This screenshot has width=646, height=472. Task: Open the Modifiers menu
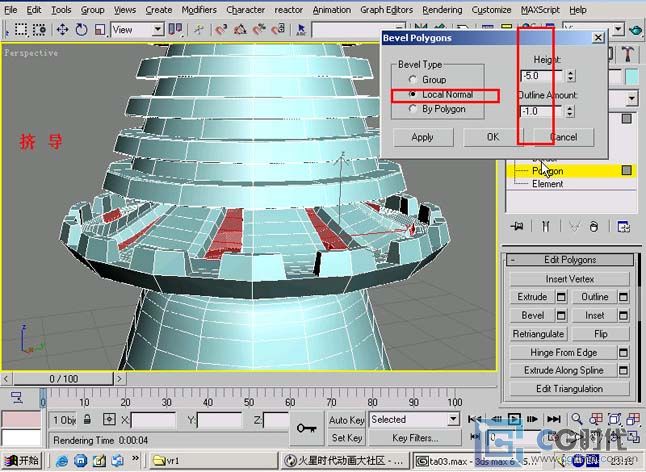point(199,10)
